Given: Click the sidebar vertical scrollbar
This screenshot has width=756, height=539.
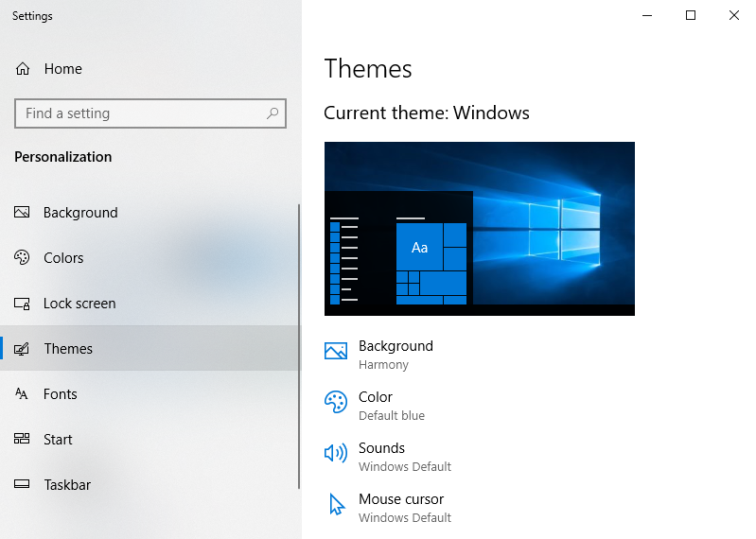Looking at the screenshot, I should 299,346.
